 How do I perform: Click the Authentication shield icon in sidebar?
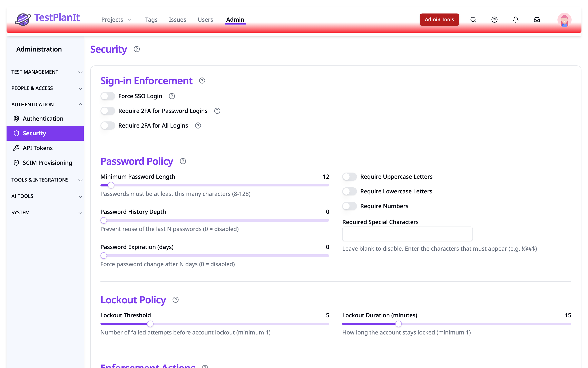coord(16,119)
